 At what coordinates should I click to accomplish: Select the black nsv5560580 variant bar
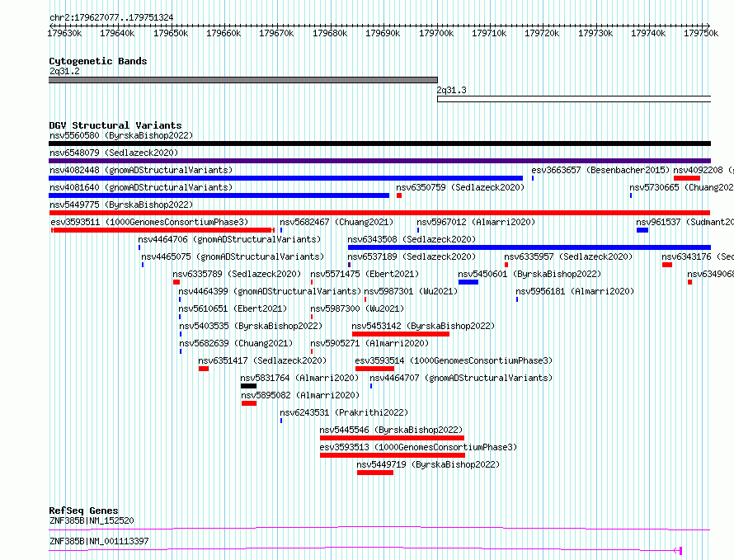(379, 144)
